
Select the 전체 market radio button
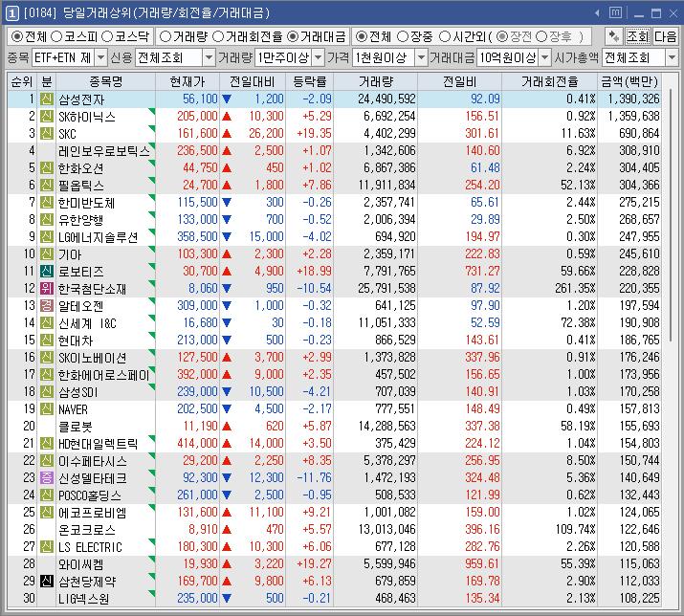(x=16, y=36)
